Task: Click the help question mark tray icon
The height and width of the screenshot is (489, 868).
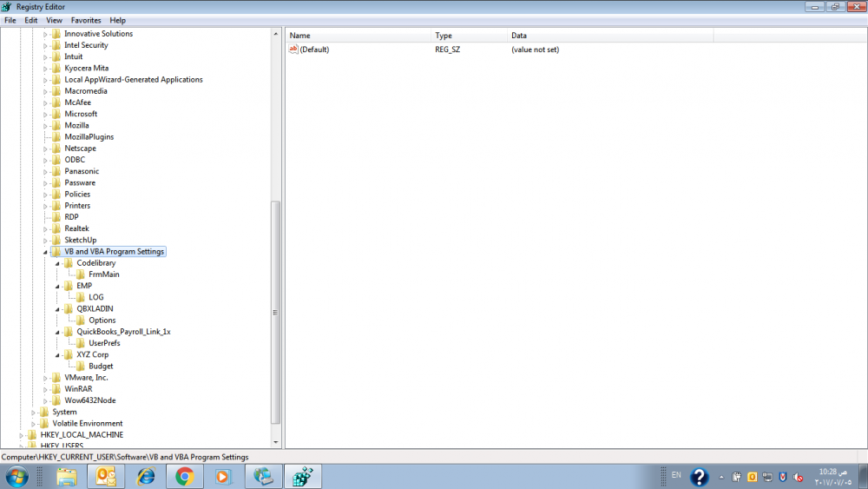Action: pos(699,477)
